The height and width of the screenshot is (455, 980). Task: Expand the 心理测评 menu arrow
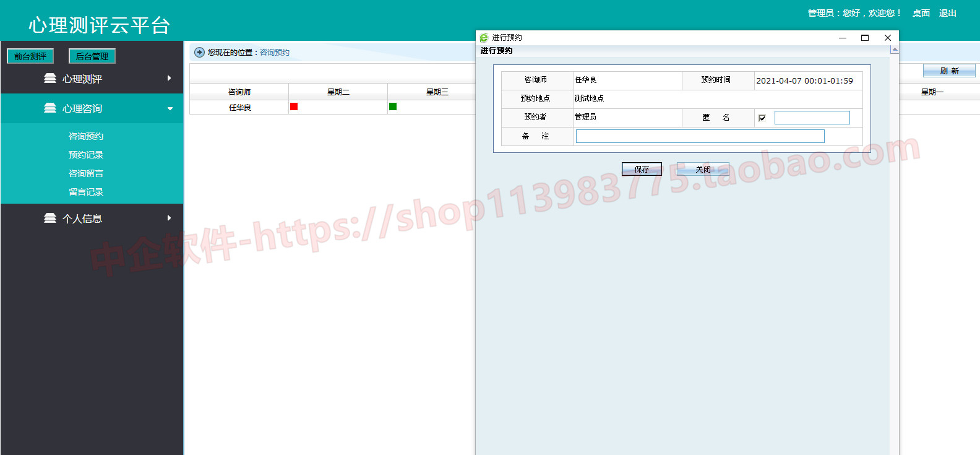(169, 78)
